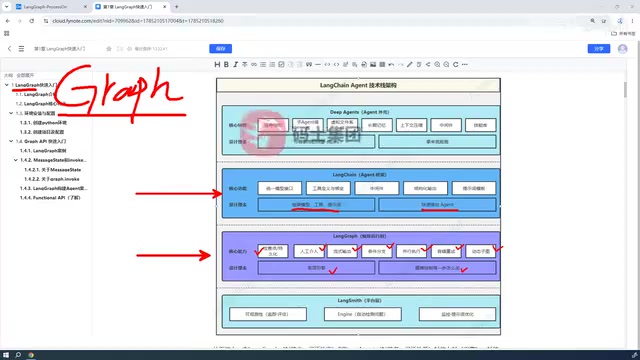Toggle italic formatting in editor toolbar
This screenshot has width=640, height=360.
(x=236, y=64)
